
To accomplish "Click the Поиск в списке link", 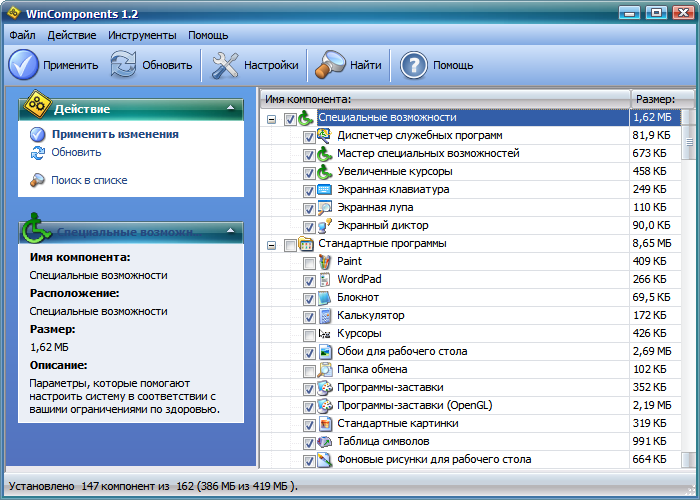I will coord(89,180).
